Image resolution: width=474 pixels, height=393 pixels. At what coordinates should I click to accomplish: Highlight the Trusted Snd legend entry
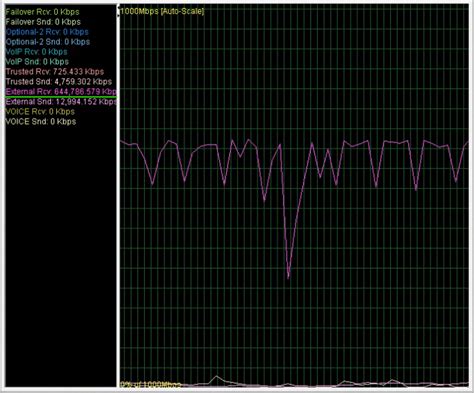pos(59,82)
